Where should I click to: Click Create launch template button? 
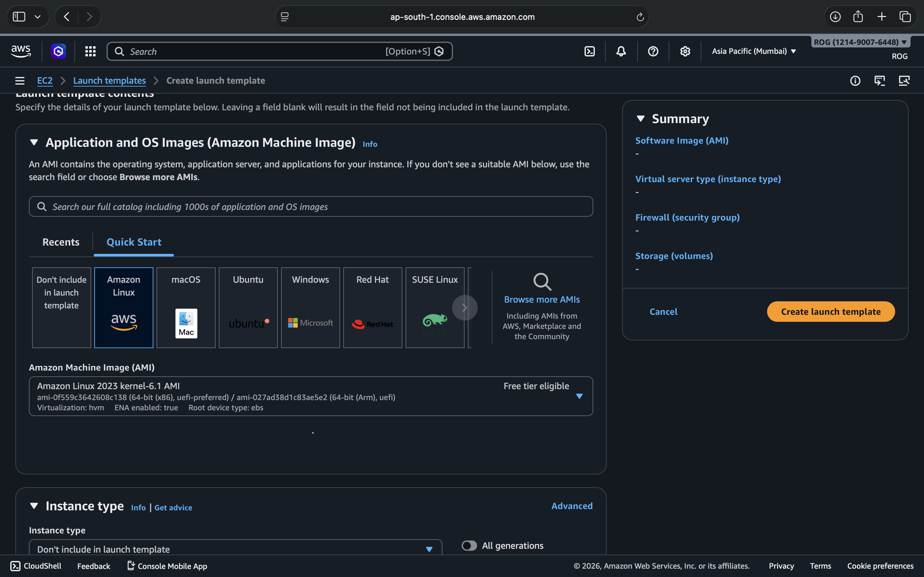[830, 311]
